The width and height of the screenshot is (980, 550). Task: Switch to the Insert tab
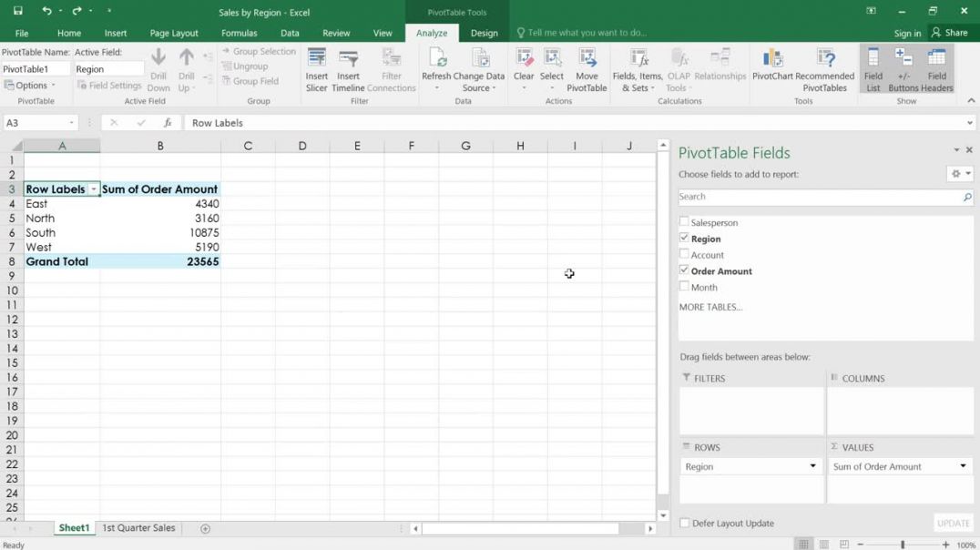point(115,33)
